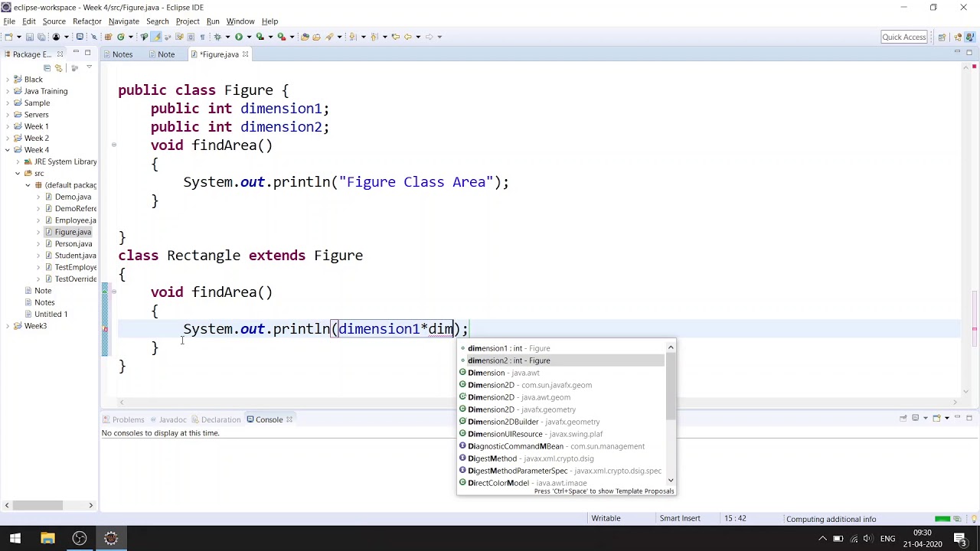Open File Explorer from the taskbar

coord(47,539)
